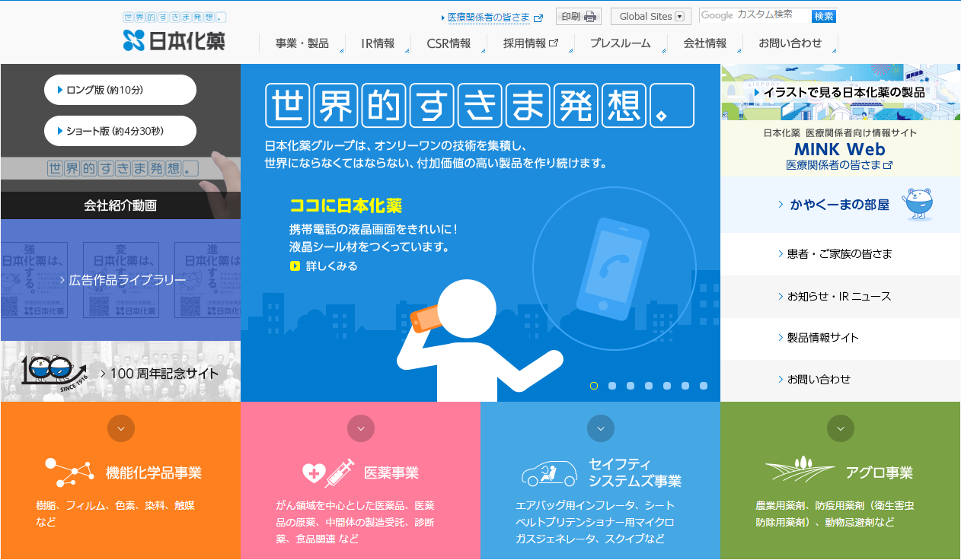Expand the アグロ事業 panel chevron

841,428
